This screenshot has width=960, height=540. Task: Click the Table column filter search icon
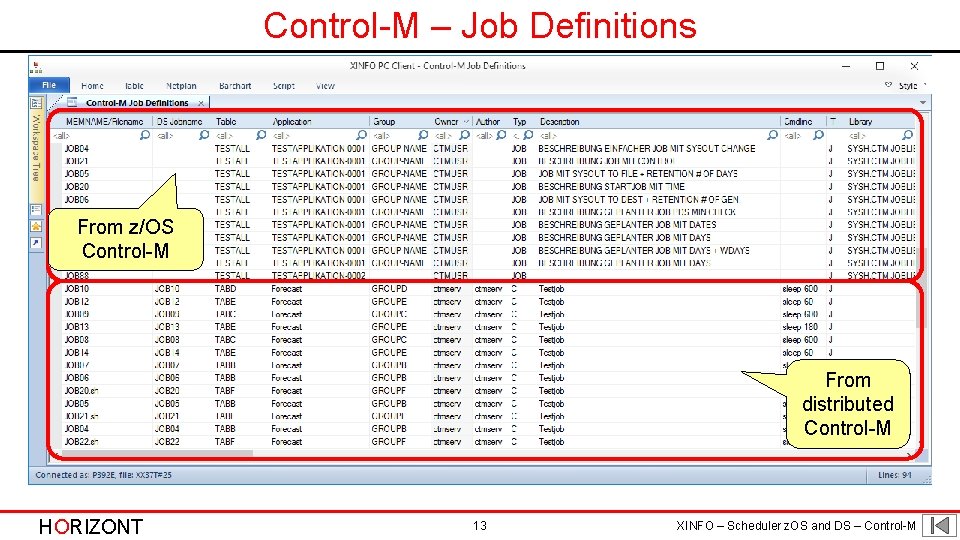point(261,135)
